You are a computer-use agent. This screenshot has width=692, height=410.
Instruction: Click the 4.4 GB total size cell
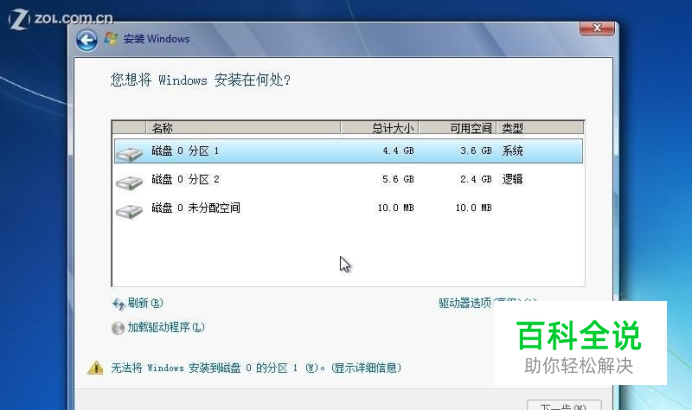pyautogui.click(x=398, y=151)
